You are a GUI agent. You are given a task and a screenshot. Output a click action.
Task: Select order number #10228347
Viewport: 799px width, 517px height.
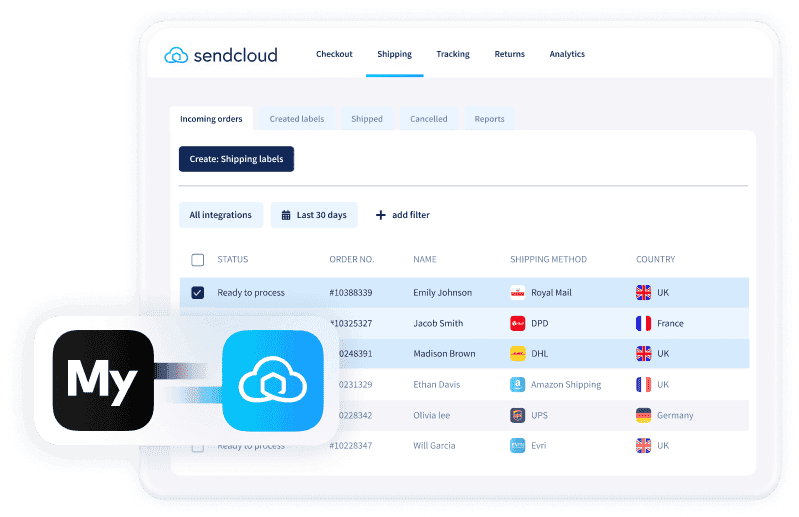tap(351, 446)
